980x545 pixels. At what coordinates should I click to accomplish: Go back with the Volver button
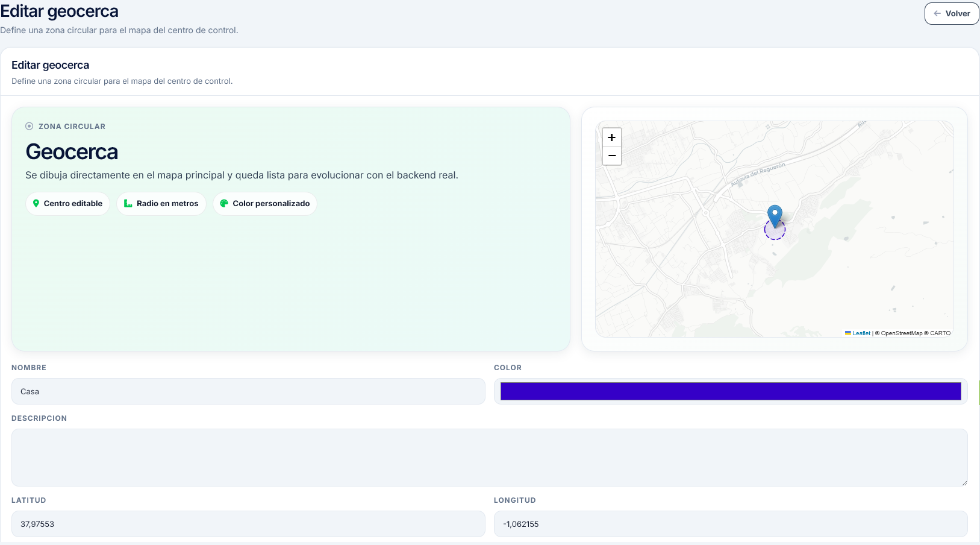point(951,13)
